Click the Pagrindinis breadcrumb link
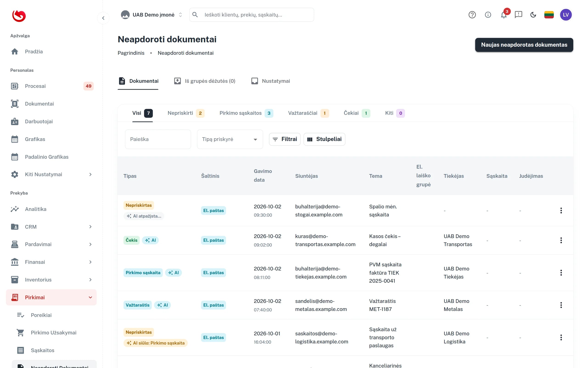Screen dimensions: 588x368 pos(131,53)
